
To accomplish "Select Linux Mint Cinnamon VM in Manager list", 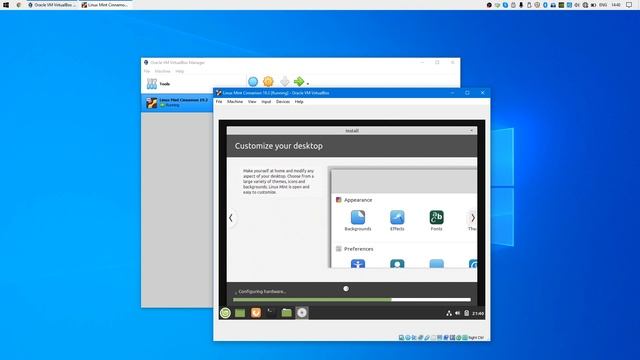I will 177,102.
